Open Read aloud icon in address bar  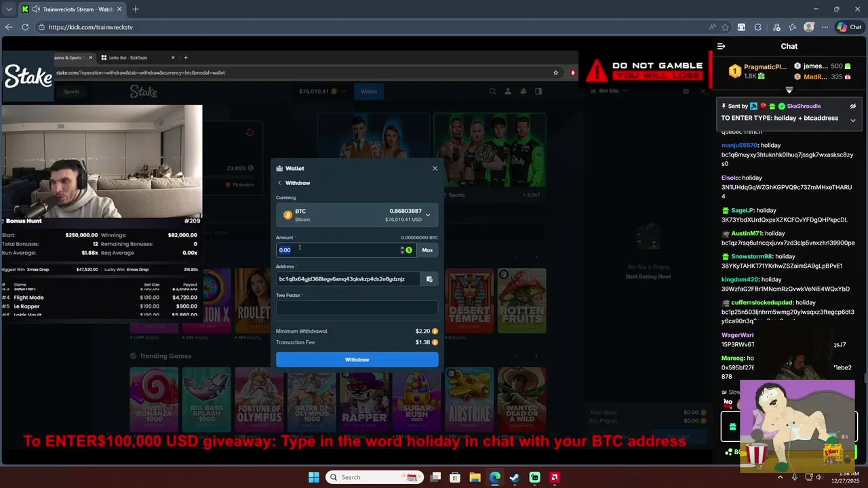pyautogui.click(x=712, y=27)
